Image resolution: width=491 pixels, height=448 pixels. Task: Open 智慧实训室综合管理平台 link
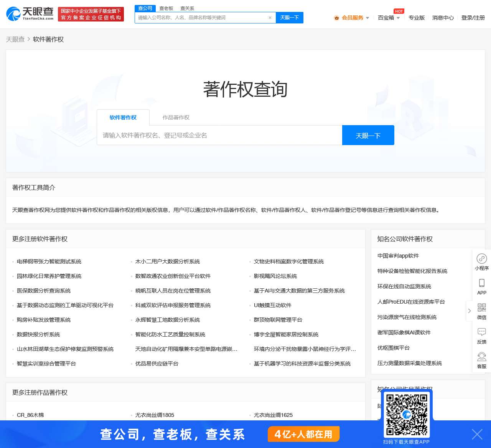[x=46, y=364]
